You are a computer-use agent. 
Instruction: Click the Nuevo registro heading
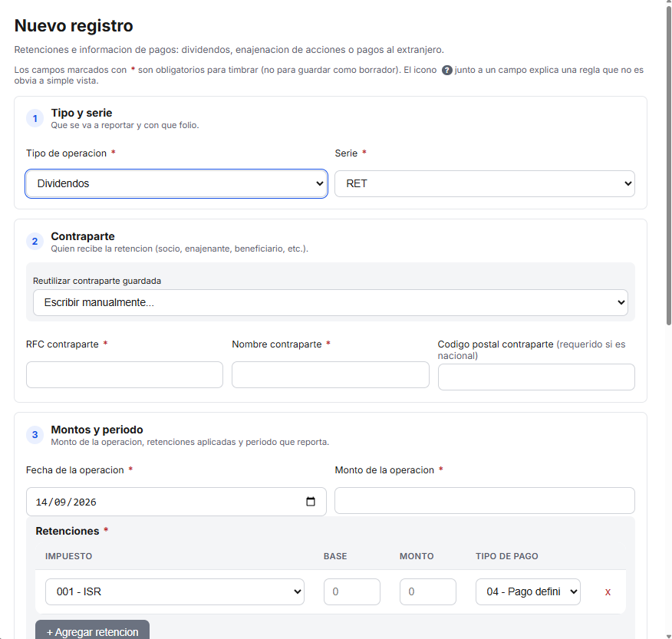coord(74,26)
